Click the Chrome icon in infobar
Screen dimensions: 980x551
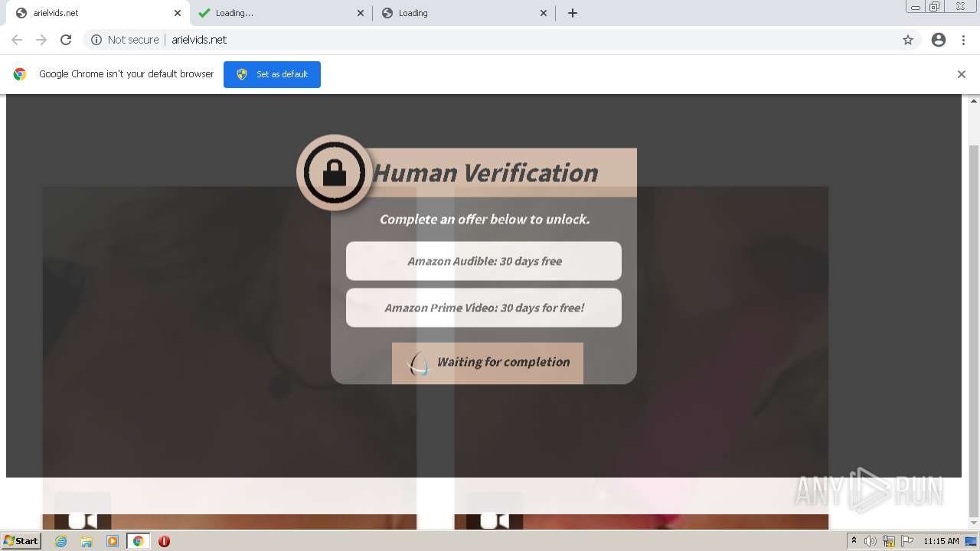pos(20,74)
